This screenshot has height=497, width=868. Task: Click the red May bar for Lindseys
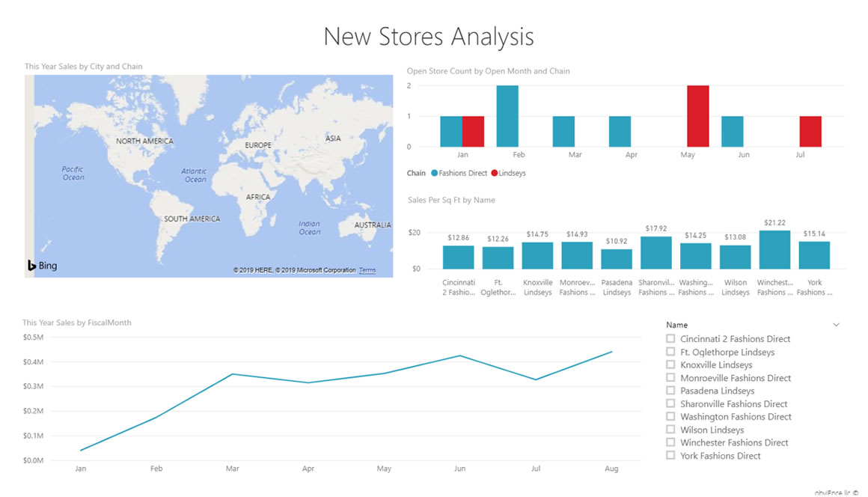pyautogui.click(x=698, y=116)
